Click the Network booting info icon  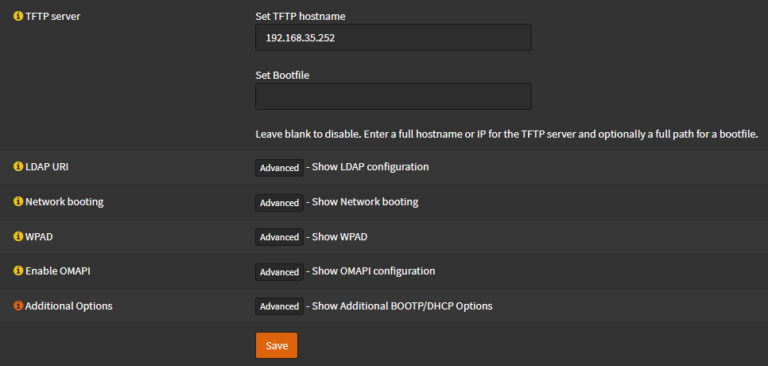(x=18, y=202)
